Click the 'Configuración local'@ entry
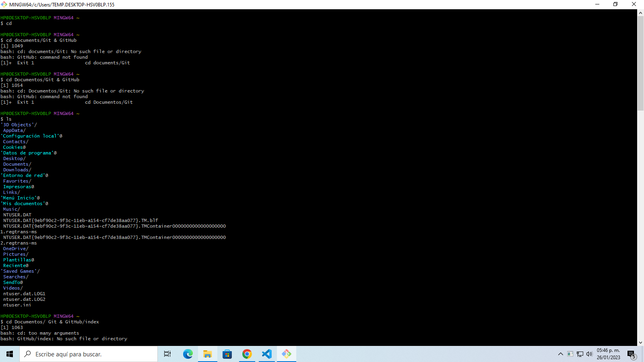The height and width of the screenshot is (362, 644). click(x=31, y=136)
